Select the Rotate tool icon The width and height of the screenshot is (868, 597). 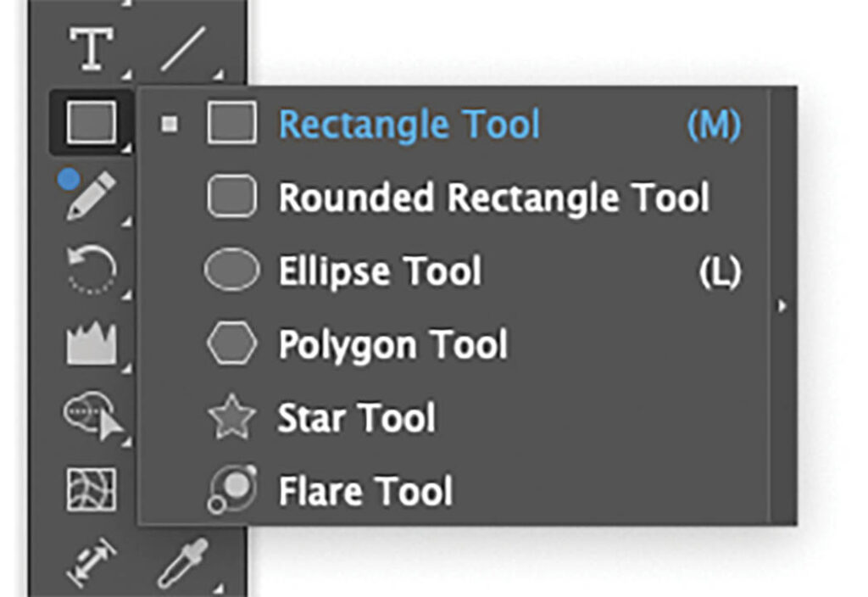(x=92, y=270)
